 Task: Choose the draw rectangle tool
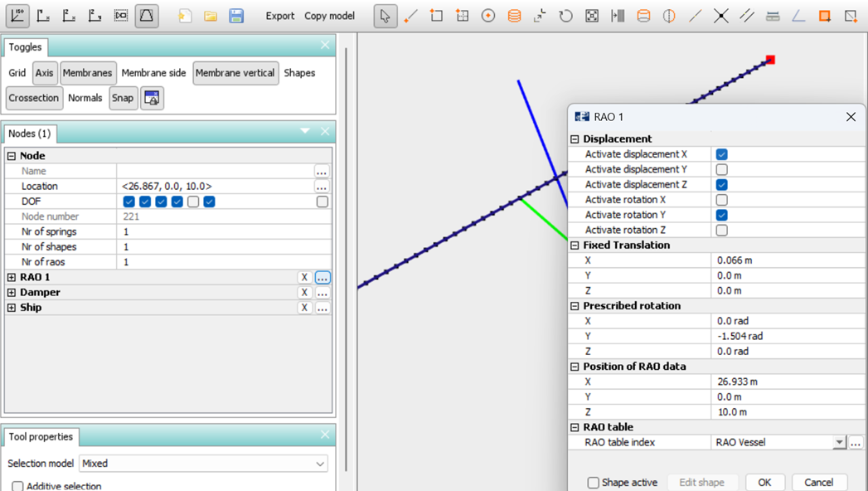(x=436, y=16)
